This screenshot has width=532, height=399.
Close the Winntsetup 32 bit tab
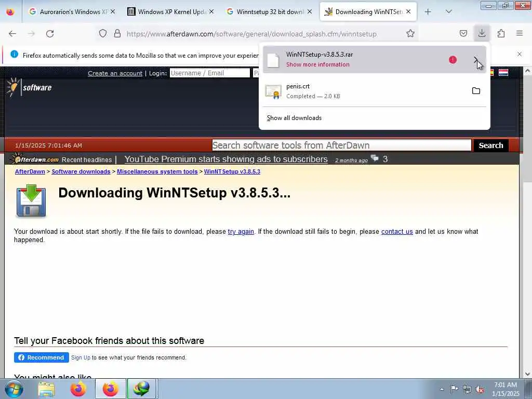(310, 12)
